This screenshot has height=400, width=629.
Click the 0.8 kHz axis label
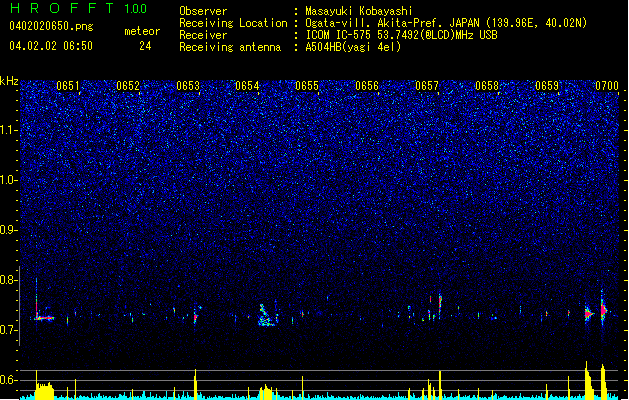coord(9,280)
